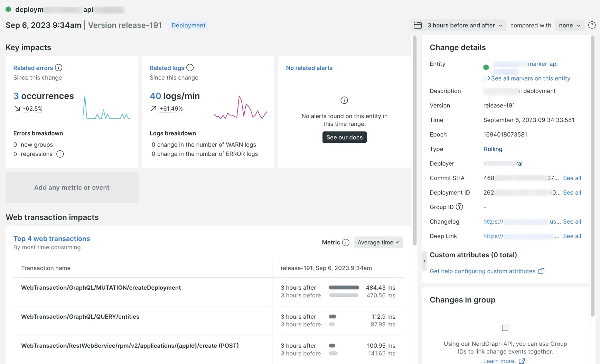Open the help question mark icon

[x=592, y=25]
